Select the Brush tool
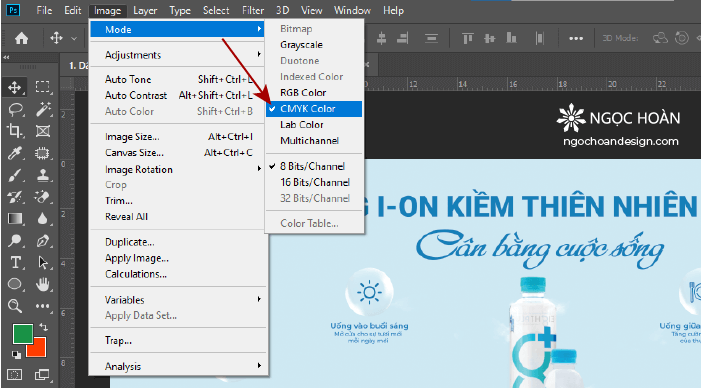The image size is (701, 388). tap(15, 175)
